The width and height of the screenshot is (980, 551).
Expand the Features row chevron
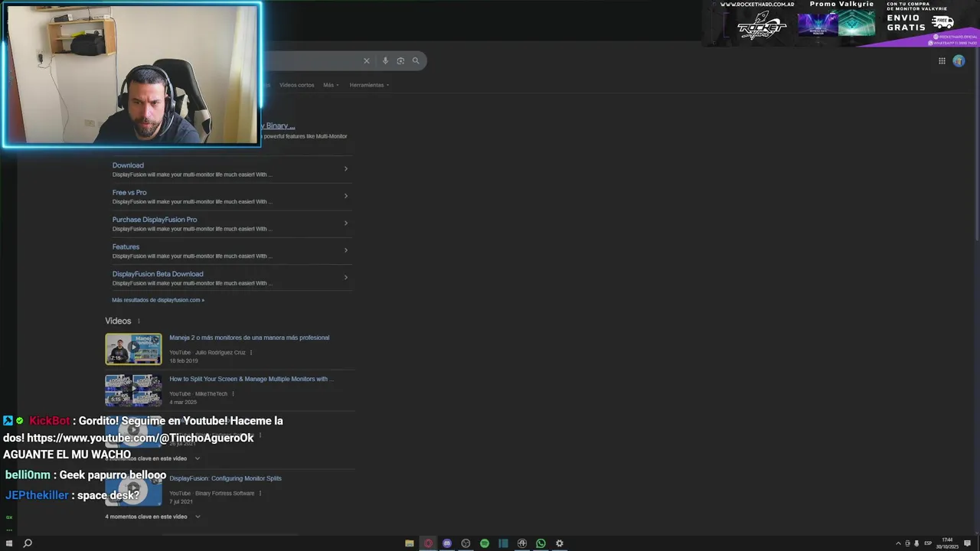coord(345,250)
